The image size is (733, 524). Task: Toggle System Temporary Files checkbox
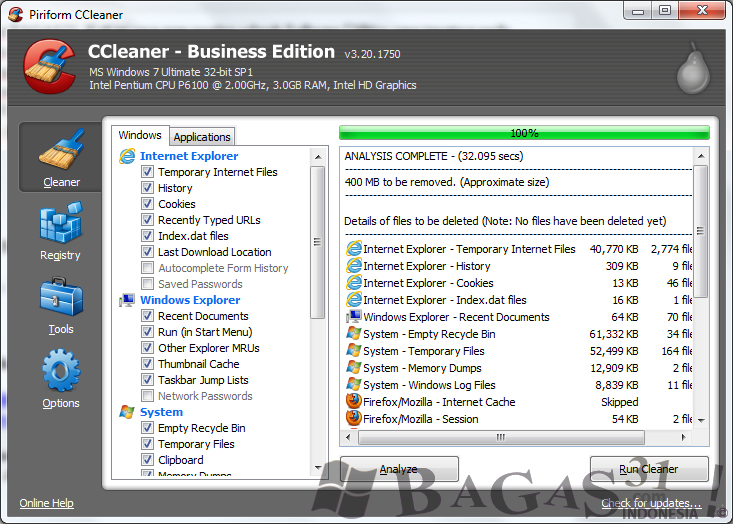tap(147, 444)
